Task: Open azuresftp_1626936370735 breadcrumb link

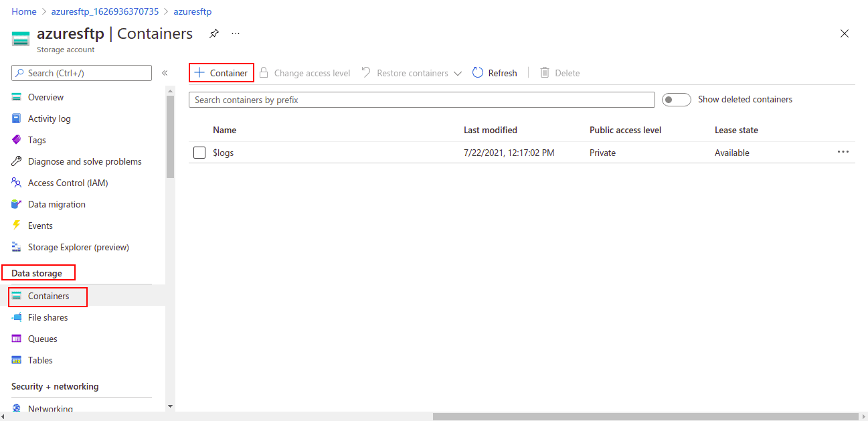Action: coord(105,11)
